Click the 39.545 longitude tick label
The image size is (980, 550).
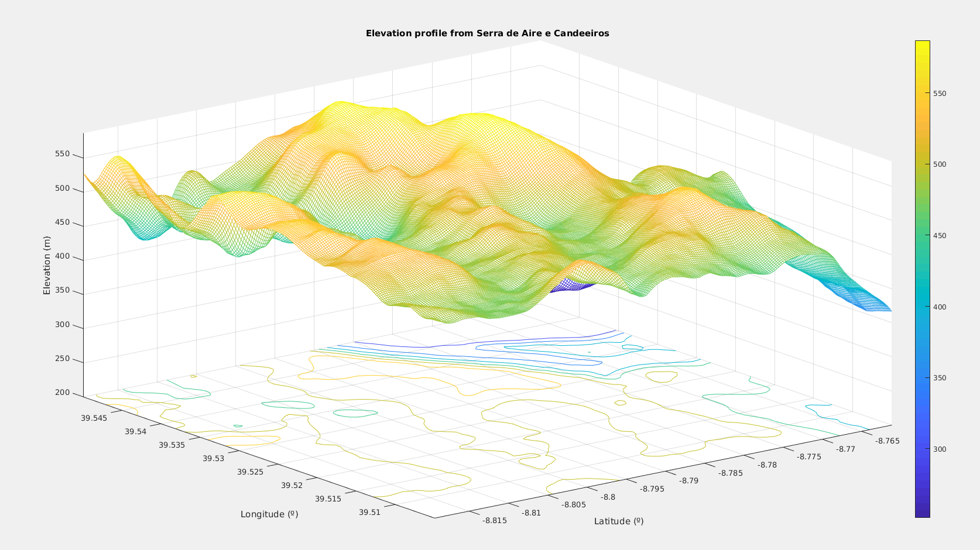[x=94, y=418]
